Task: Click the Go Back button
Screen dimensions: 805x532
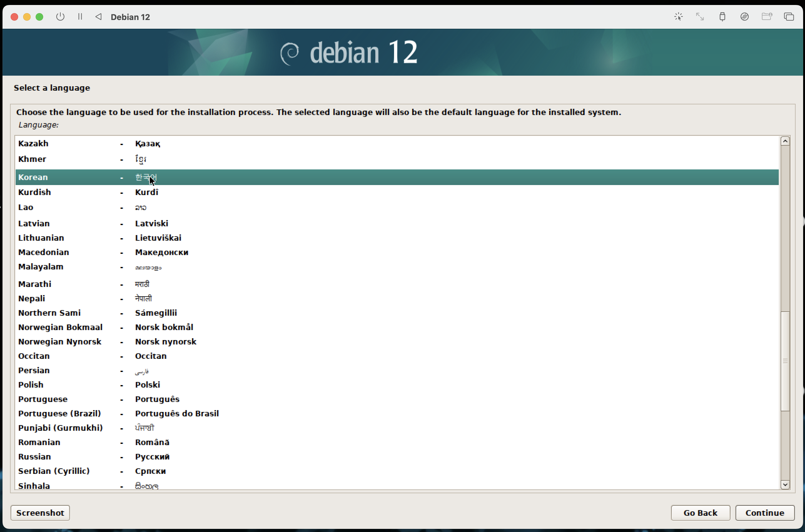Action: [701, 513]
